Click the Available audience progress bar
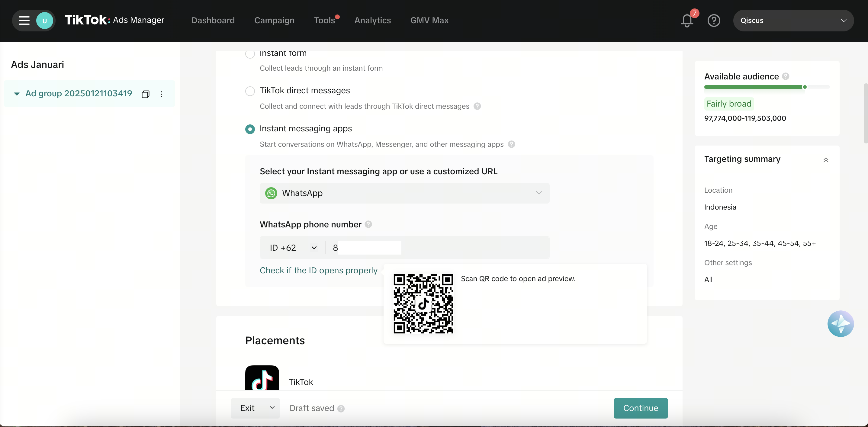868x427 pixels. coord(767,87)
